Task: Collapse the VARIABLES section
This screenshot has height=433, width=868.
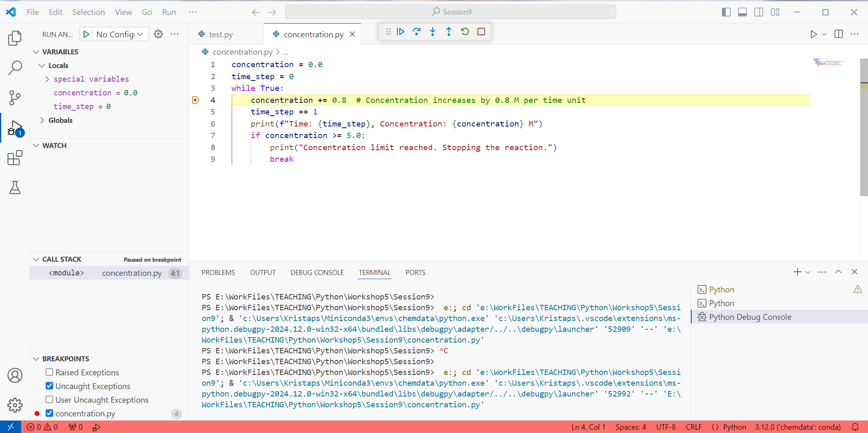Action: 37,52
